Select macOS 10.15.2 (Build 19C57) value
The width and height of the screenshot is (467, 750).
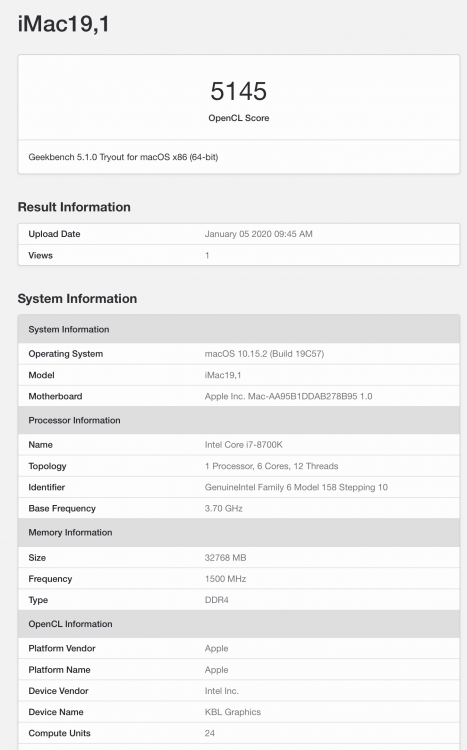[x=264, y=353]
